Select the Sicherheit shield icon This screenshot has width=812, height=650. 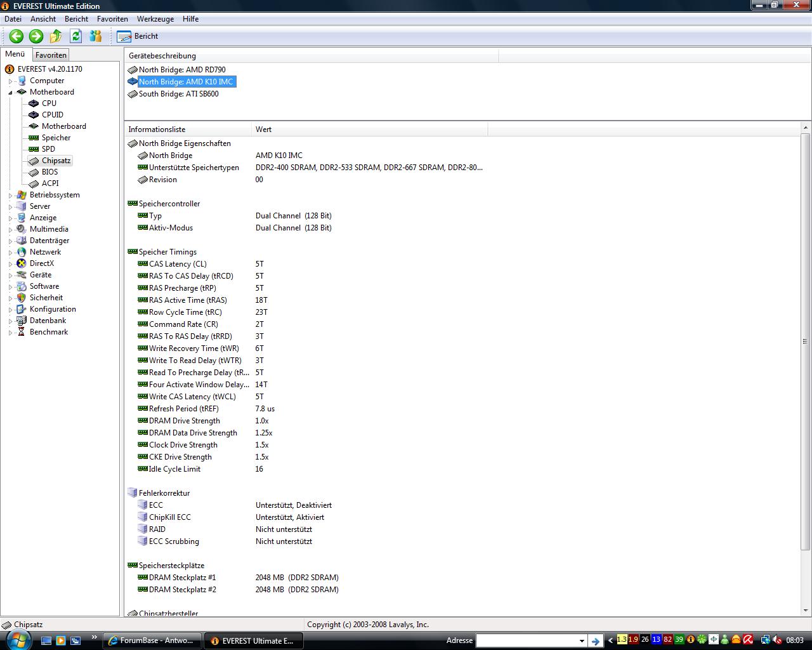click(x=22, y=298)
